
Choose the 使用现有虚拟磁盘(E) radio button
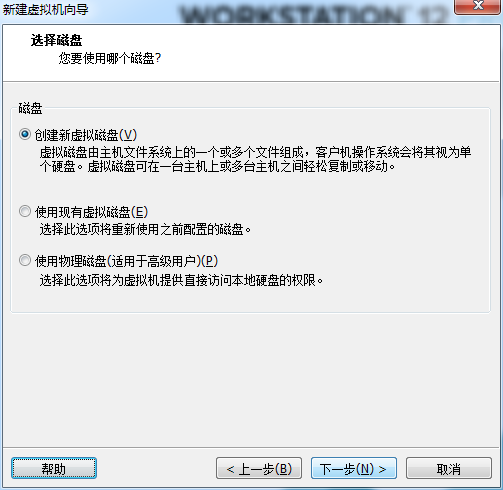[25, 211]
